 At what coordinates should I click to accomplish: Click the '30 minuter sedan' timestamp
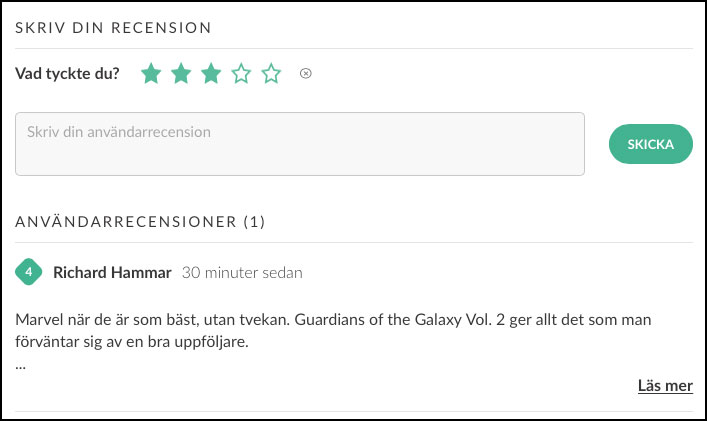(x=242, y=272)
